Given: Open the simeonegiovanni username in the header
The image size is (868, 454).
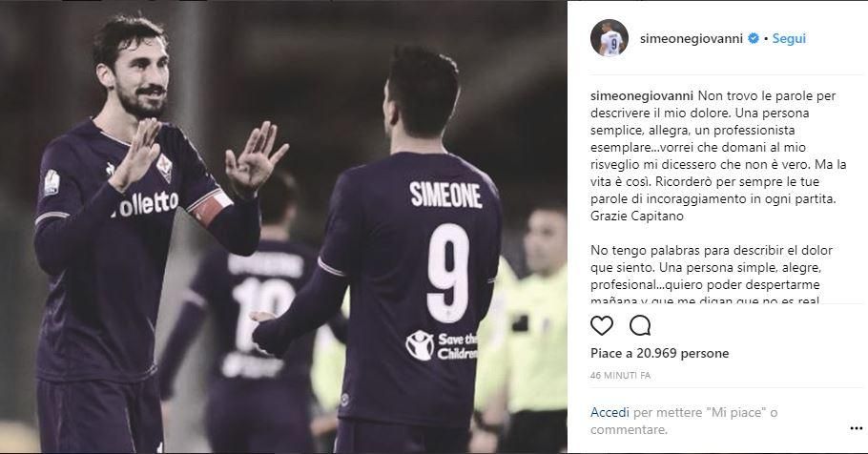Looking at the screenshot, I should (x=692, y=39).
